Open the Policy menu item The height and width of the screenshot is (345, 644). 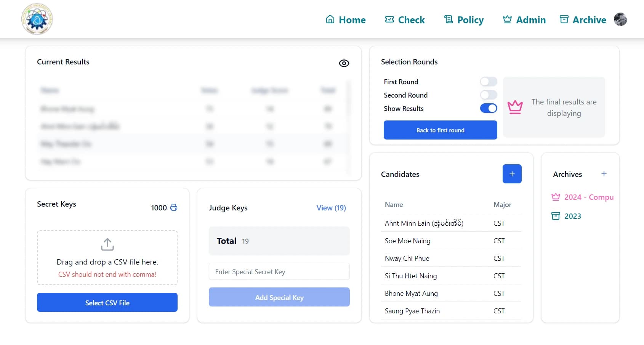[x=464, y=20]
